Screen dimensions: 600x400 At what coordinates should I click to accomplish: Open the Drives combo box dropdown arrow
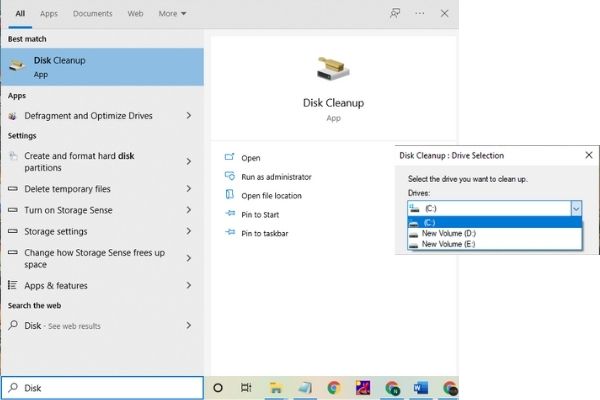[x=576, y=209]
